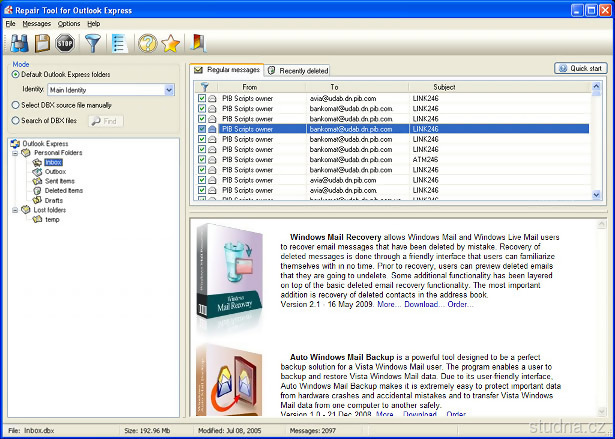Open the Messages menu
The height and width of the screenshot is (439, 615).
(x=36, y=23)
